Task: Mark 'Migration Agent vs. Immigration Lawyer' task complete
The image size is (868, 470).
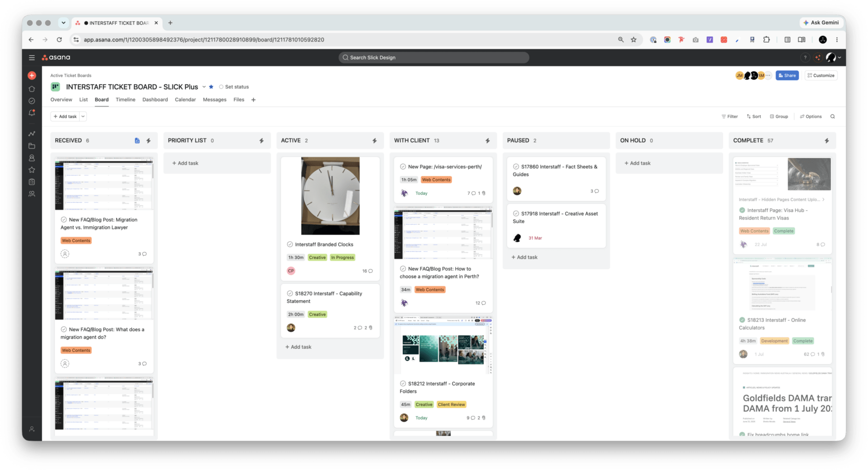Action: click(64, 220)
